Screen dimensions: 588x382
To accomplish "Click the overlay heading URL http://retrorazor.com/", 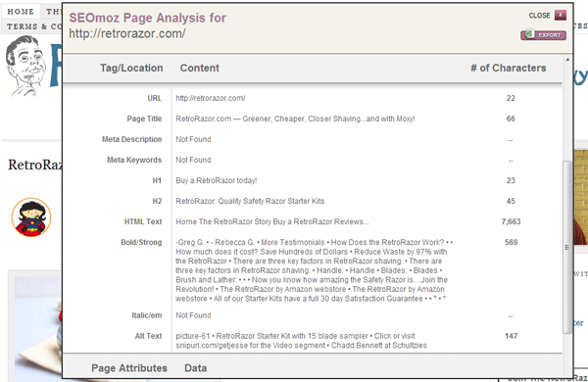I will 127,33.
